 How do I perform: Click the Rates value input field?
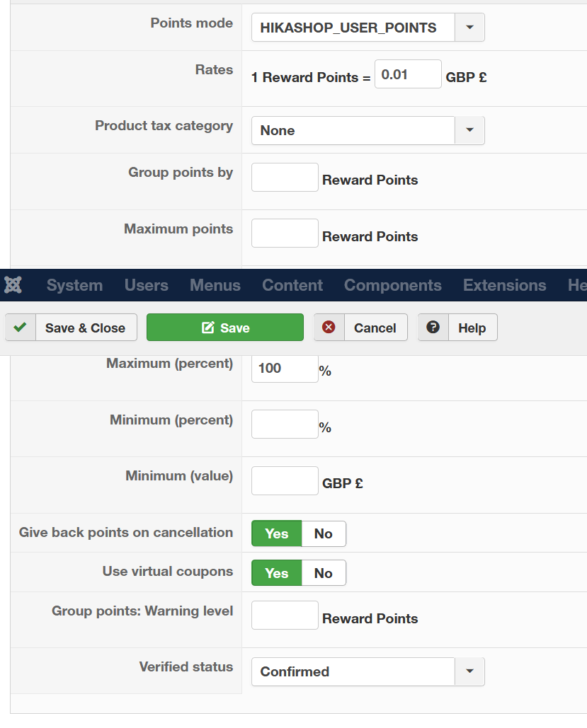tap(408, 74)
